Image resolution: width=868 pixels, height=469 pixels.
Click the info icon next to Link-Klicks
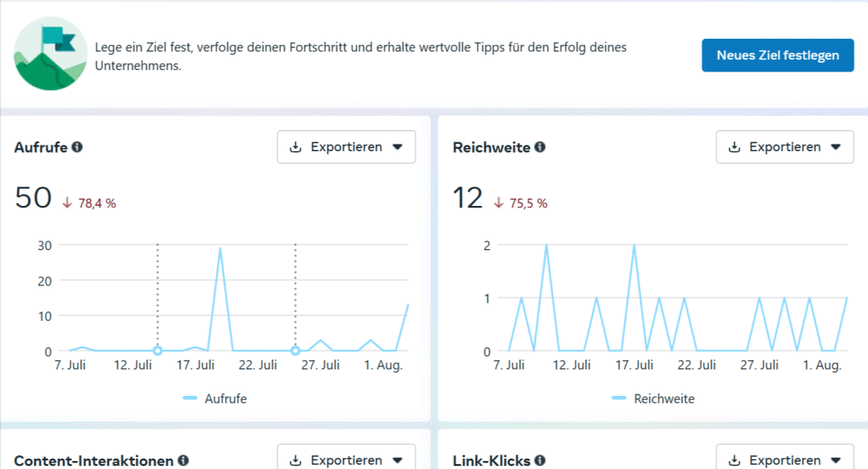tap(540, 461)
